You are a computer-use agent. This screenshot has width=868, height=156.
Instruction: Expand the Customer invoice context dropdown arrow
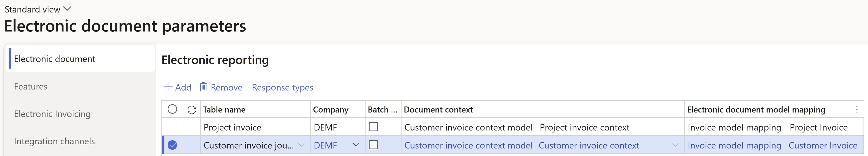tap(675, 145)
